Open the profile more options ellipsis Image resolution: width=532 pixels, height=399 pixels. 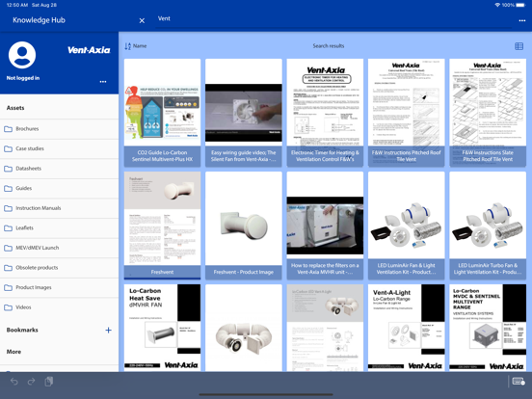[x=103, y=81]
